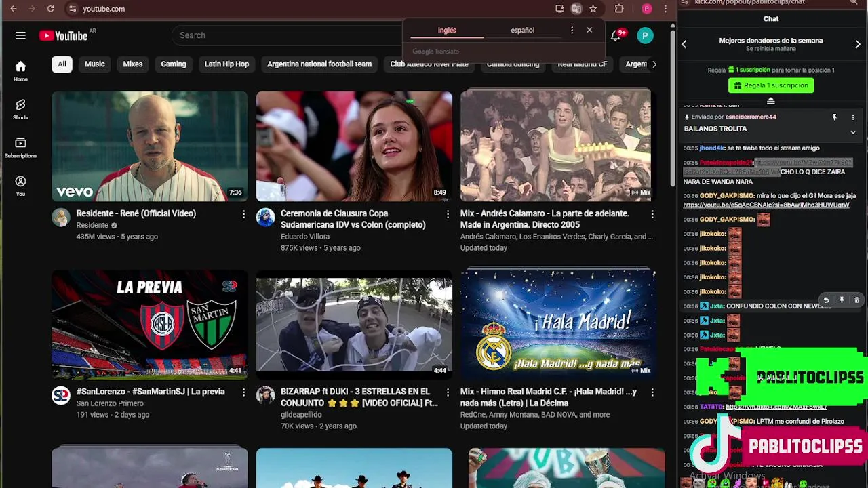Open pinned message three-dot options in chat
This screenshot has width=868, height=488.
[x=853, y=117]
